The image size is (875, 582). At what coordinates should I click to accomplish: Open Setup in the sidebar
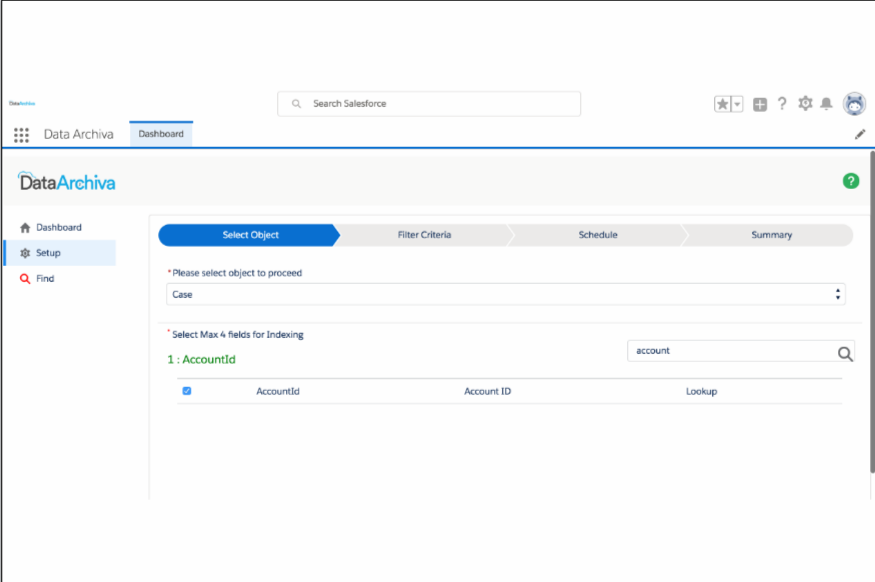pyautogui.click(x=60, y=253)
